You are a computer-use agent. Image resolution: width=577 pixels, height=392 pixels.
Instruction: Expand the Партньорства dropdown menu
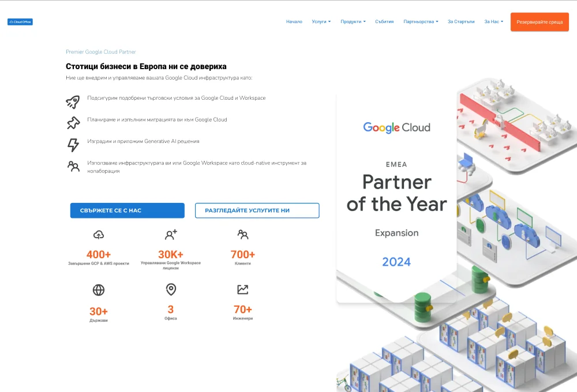(x=421, y=22)
